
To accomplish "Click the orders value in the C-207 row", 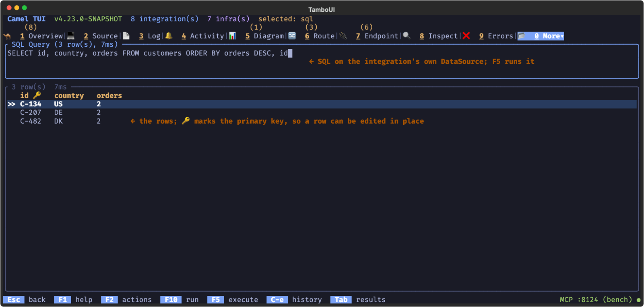I will [99, 113].
